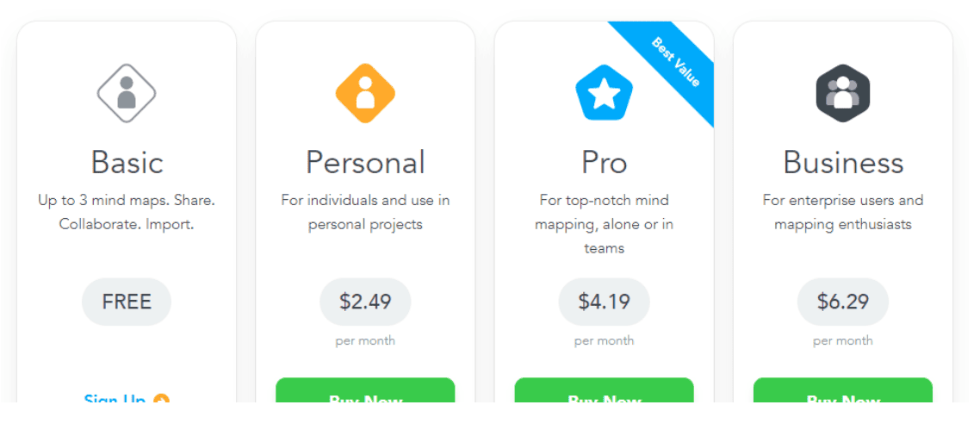The width and height of the screenshot is (980, 436).
Task: Select the Business plan heading
Action: tap(842, 163)
